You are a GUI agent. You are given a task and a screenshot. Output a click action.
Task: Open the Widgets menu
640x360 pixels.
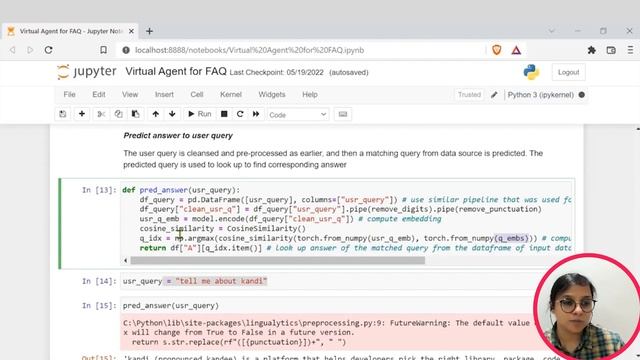coord(272,94)
